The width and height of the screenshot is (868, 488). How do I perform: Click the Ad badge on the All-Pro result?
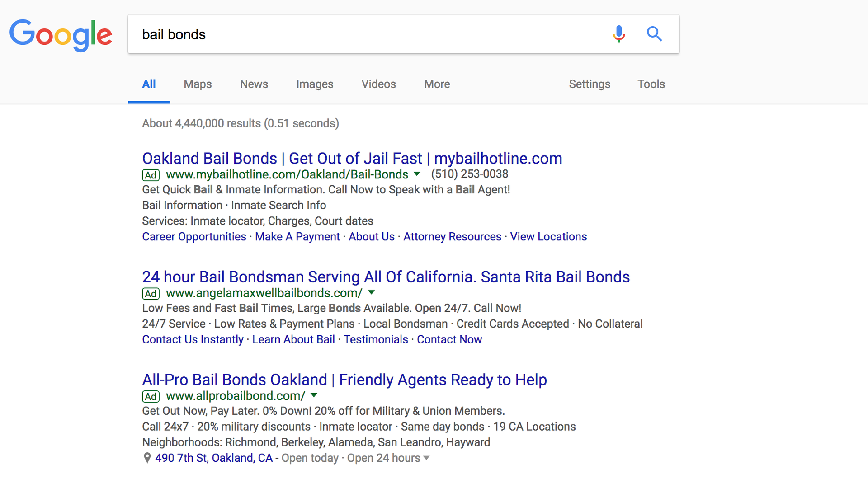(x=151, y=396)
